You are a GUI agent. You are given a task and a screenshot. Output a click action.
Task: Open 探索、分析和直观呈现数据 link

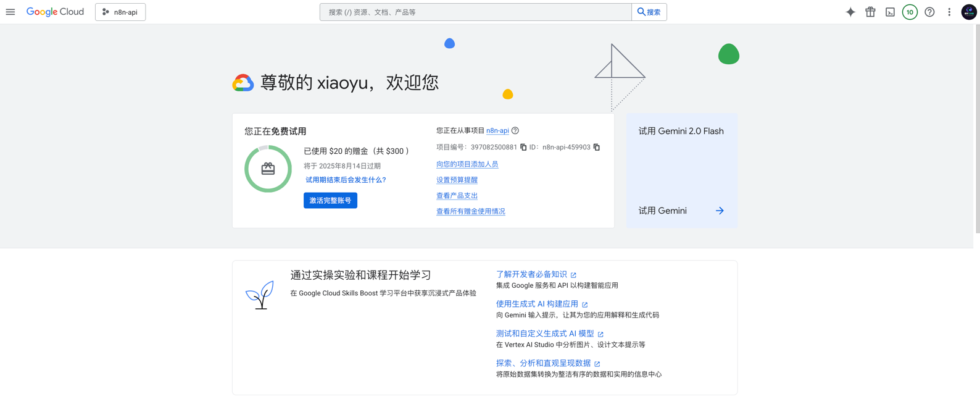[x=543, y=363]
